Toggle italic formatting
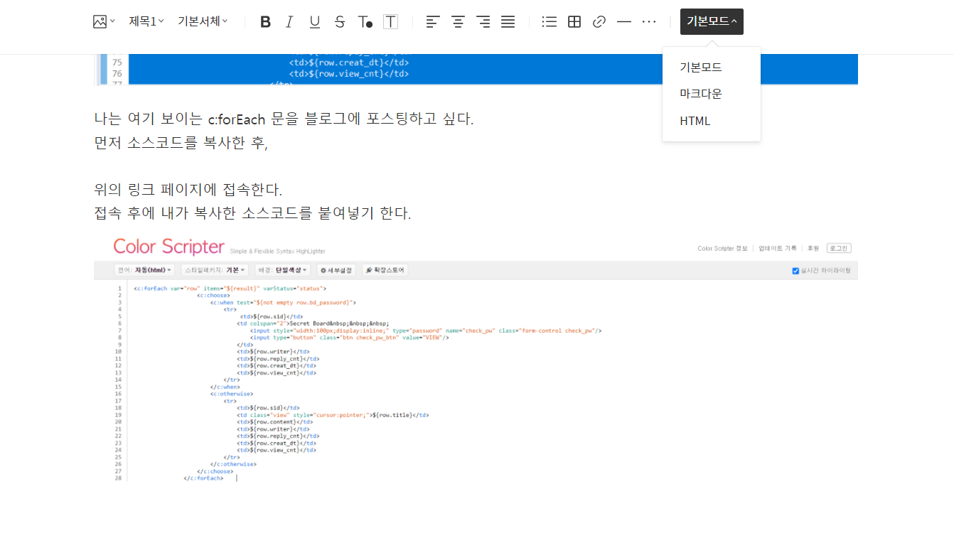Screen dimensions: 954x560 click(289, 22)
